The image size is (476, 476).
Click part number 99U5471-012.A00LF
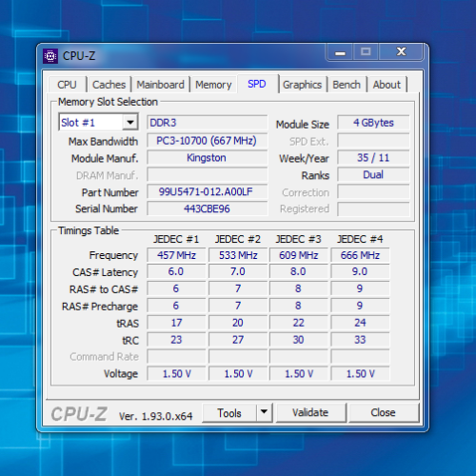pyautogui.click(x=207, y=191)
